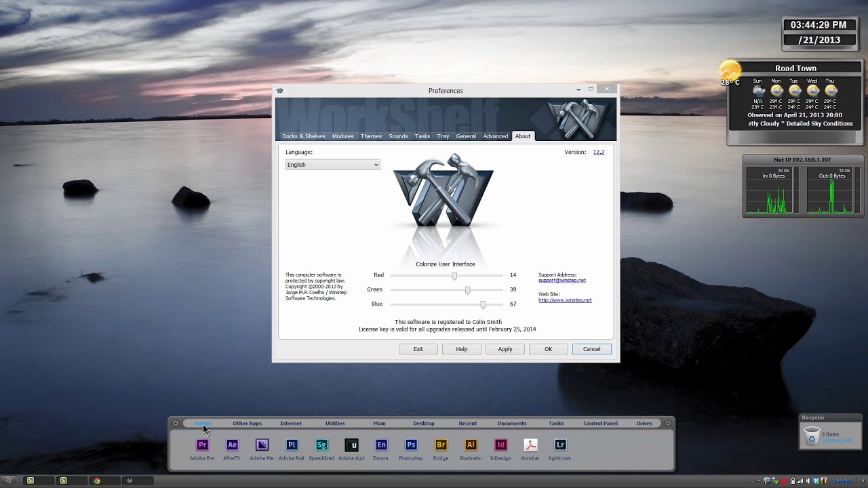Click the Recycler bin icon
This screenshot has height=488, width=868.
coord(811,436)
